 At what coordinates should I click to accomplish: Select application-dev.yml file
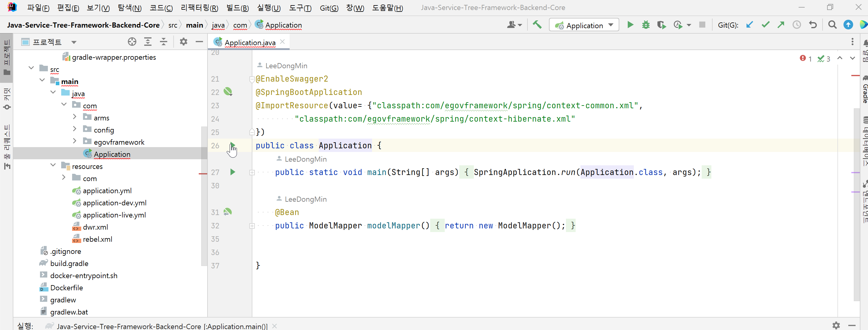point(115,203)
